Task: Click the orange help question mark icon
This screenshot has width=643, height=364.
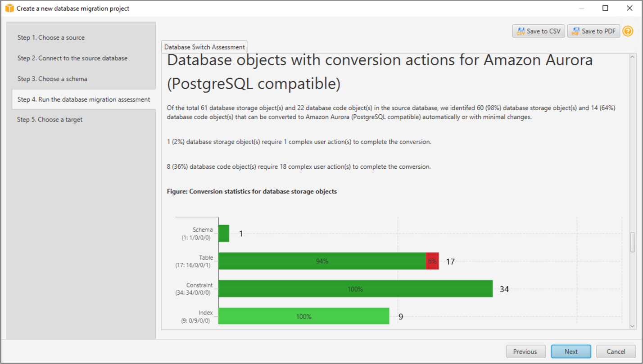Action: 628,31
